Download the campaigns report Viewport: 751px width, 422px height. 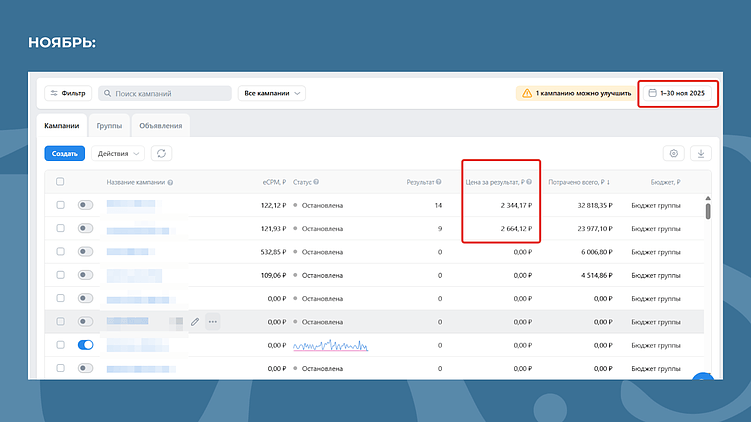click(x=701, y=153)
